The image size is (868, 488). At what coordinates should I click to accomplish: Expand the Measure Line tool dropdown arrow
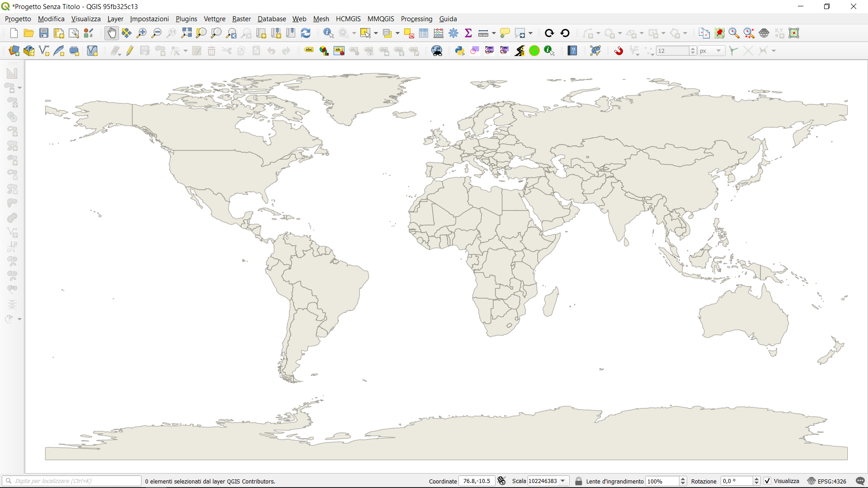[x=494, y=33]
